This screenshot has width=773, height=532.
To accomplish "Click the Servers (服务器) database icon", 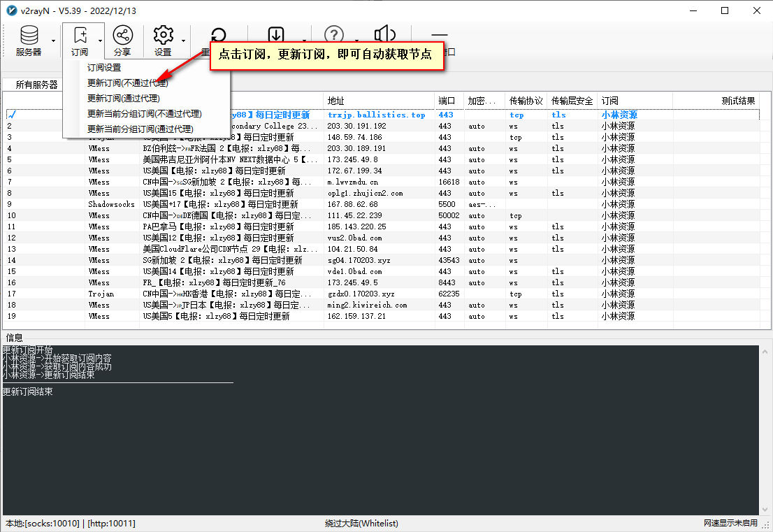I will click(x=29, y=35).
